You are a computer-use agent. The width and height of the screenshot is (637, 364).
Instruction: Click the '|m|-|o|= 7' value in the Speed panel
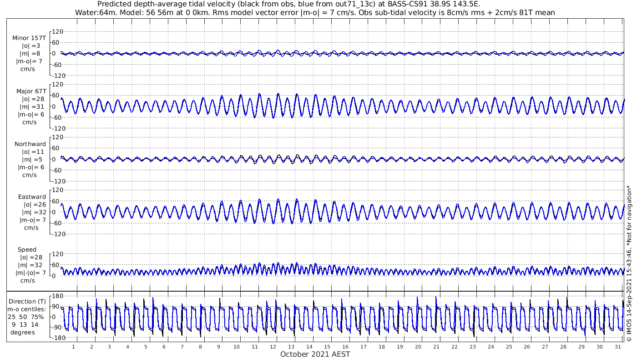point(30,273)
